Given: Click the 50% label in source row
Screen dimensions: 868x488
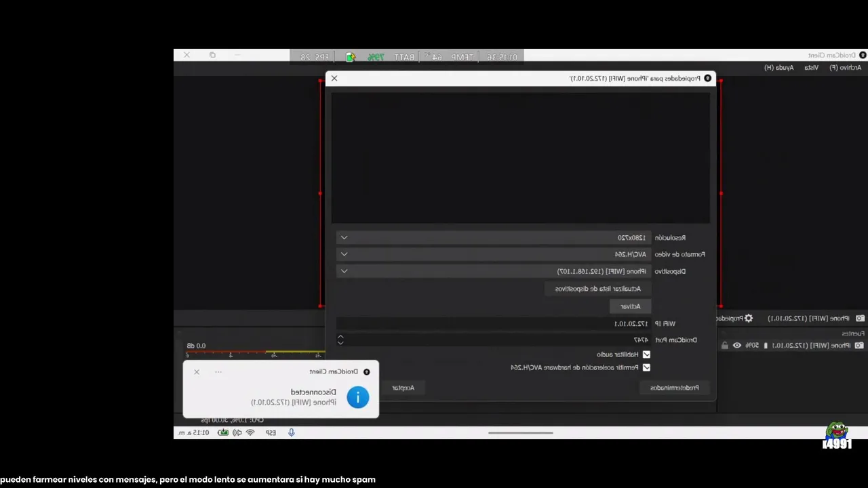Looking at the screenshot, I should click(x=752, y=345).
